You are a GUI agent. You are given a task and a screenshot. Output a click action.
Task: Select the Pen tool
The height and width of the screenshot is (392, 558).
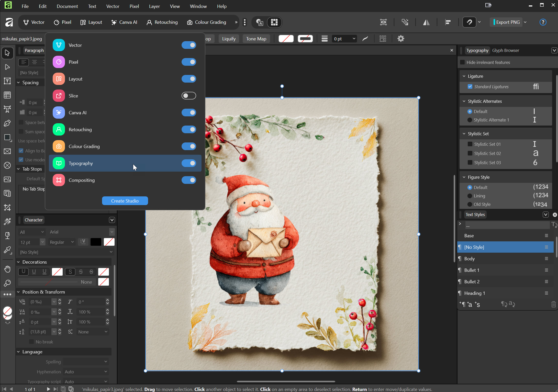click(x=7, y=123)
